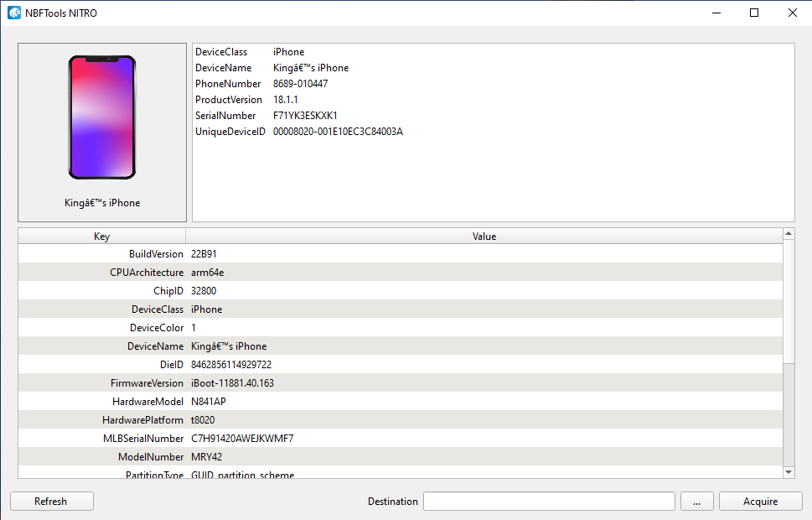
Task: Maximize the NBFTools NITRO window
Action: pos(754,13)
